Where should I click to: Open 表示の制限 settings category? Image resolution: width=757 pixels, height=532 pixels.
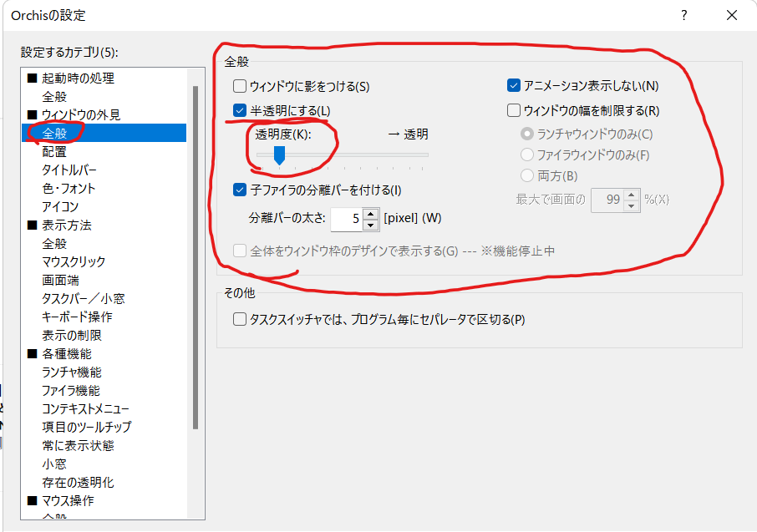(72, 335)
